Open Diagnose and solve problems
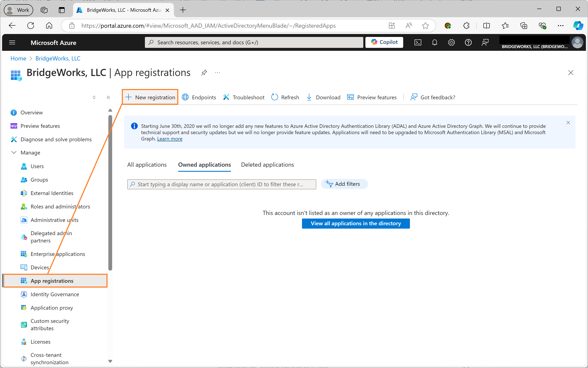This screenshot has width=588, height=368. 56,139
